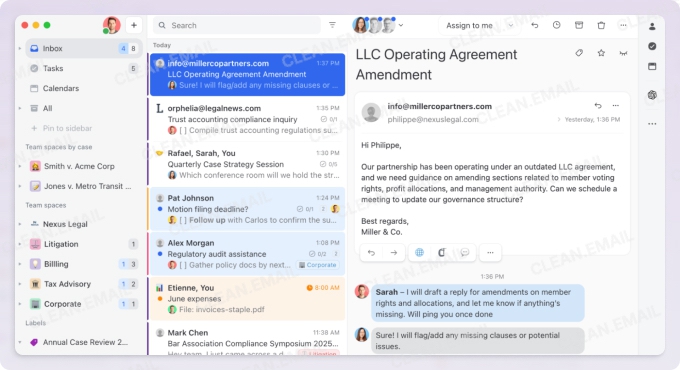Click the comment bubble icon below message

464,252
